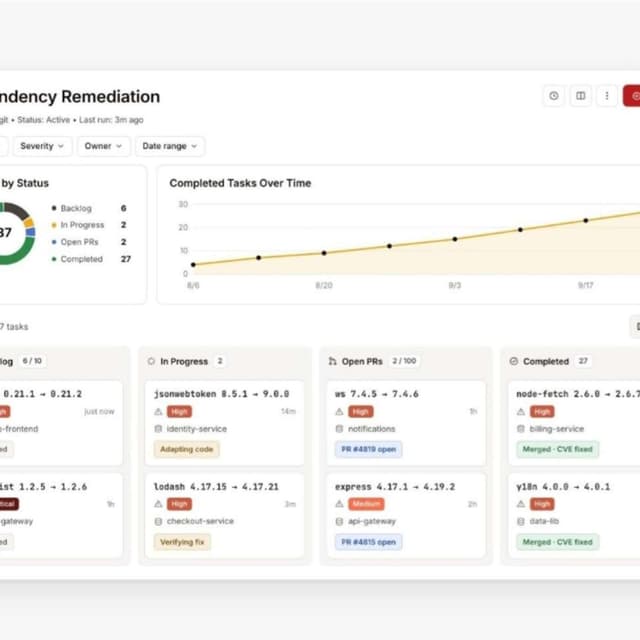The height and width of the screenshot is (640, 640).
Task: Toggle the split panel layout icon
Action: (580, 96)
